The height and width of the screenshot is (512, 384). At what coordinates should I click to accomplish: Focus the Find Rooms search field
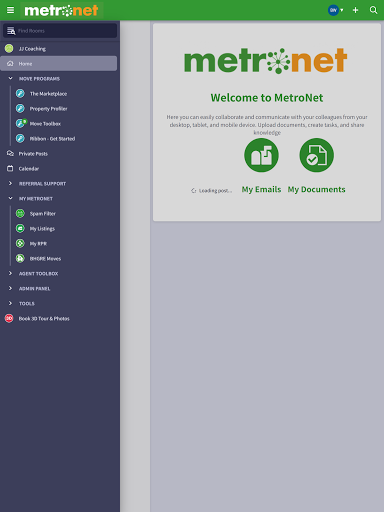[x=60, y=31]
